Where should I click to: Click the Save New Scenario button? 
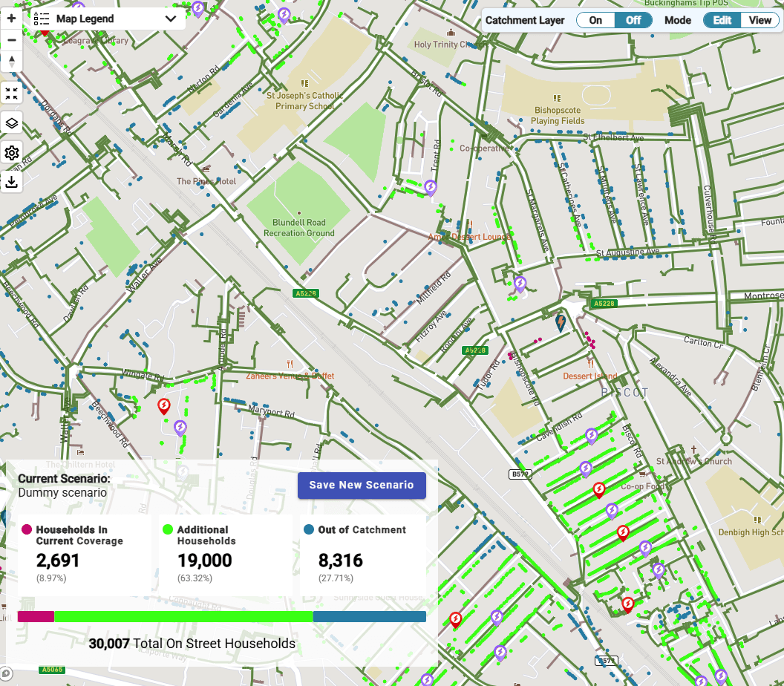(362, 485)
